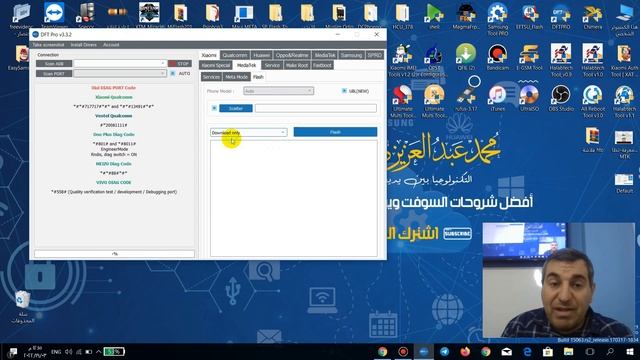Switch to the SPRD tab
This screenshot has height=360, width=640.
pos(374,55)
